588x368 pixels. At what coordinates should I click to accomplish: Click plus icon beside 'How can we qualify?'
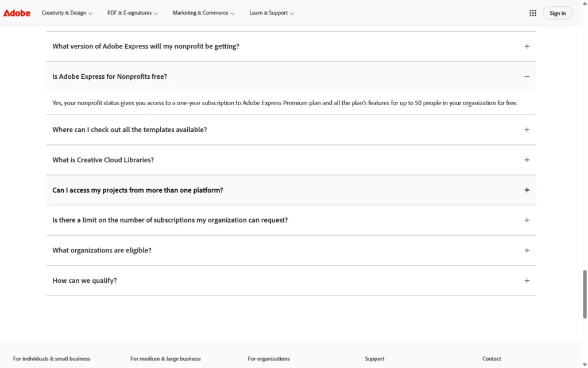527,281
